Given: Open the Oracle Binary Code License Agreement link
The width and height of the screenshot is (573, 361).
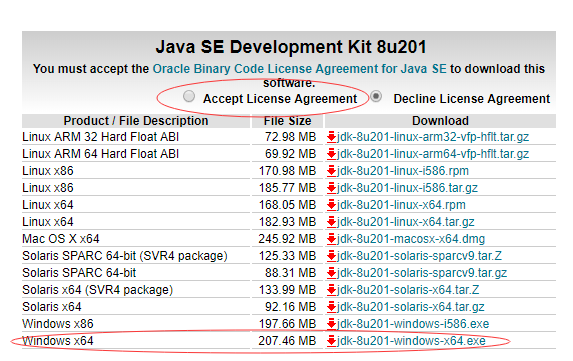Looking at the screenshot, I should tap(299, 69).
